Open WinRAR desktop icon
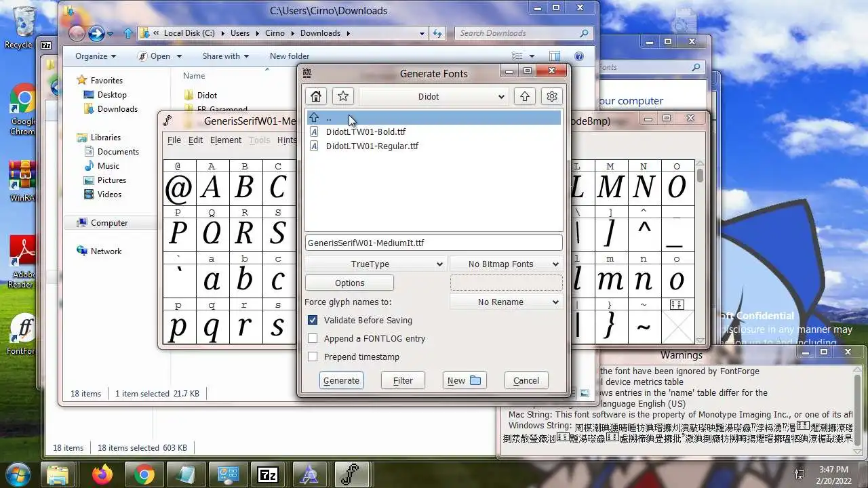 [x=22, y=182]
